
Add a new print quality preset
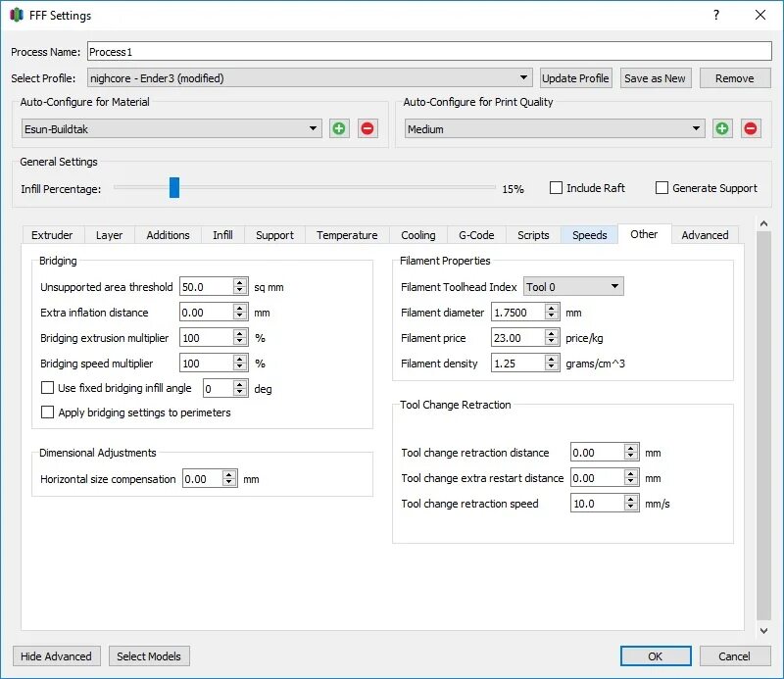point(722,128)
